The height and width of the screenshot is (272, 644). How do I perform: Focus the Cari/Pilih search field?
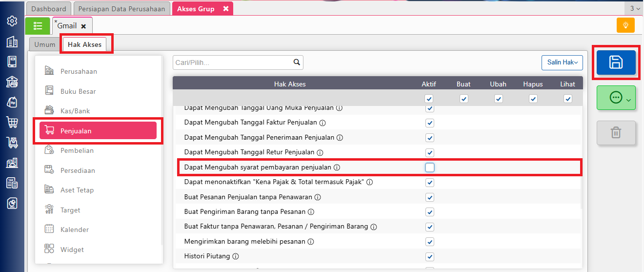[233, 63]
